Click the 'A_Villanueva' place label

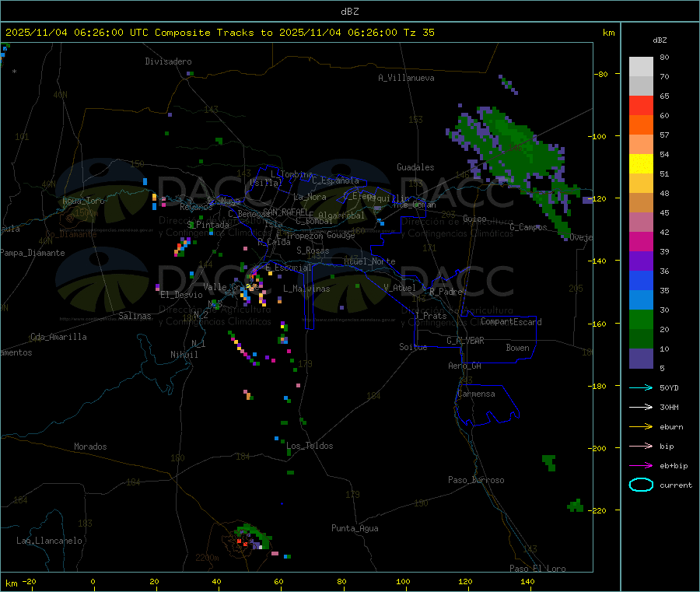[x=406, y=78]
